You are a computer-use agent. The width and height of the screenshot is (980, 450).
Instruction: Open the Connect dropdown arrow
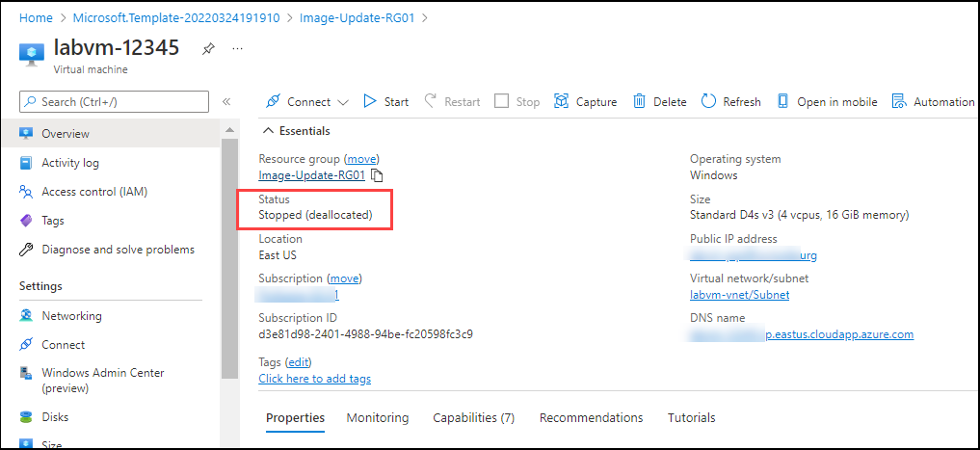coord(342,102)
